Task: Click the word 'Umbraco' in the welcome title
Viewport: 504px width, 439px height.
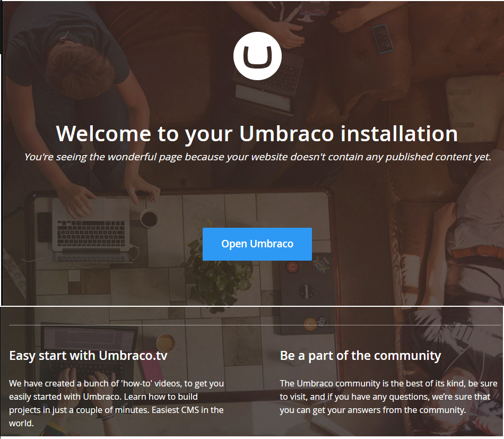Action: [286, 134]
